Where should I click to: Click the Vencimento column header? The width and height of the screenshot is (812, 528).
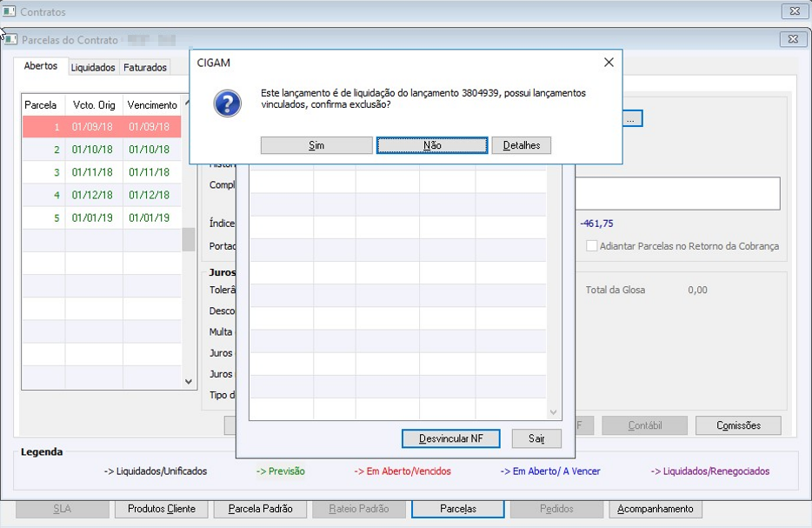click(152, 105)
